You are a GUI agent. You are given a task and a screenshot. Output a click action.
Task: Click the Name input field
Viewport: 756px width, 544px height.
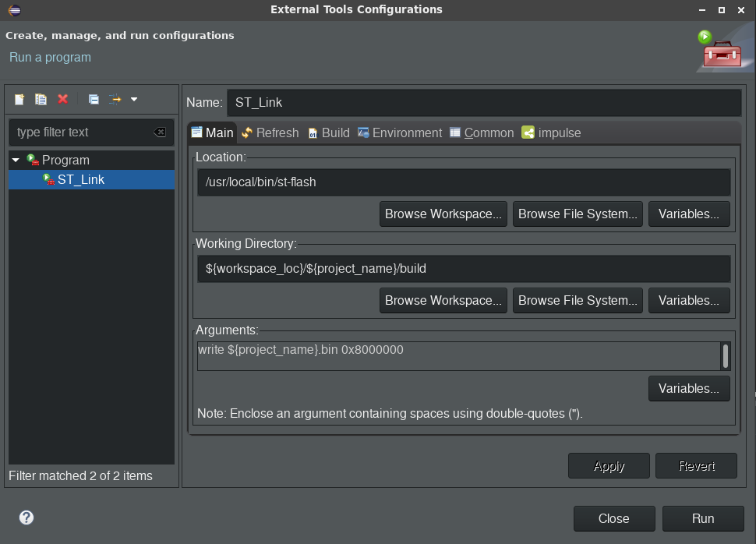483,103
